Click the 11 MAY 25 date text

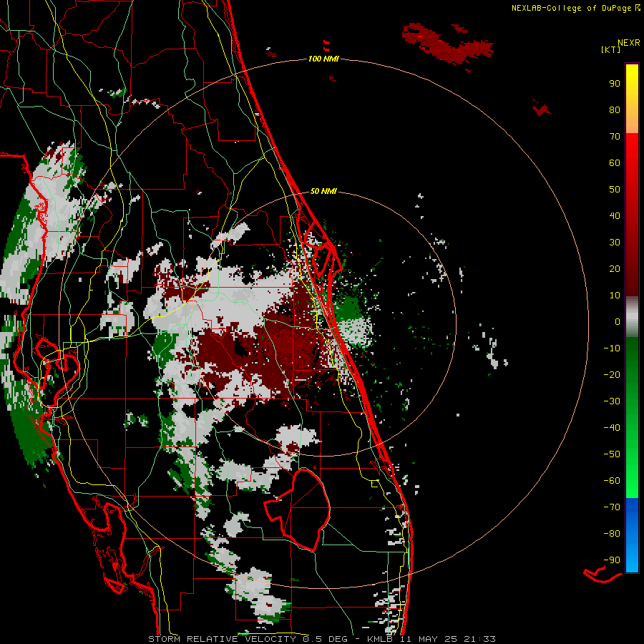click(x=429, y=639)
